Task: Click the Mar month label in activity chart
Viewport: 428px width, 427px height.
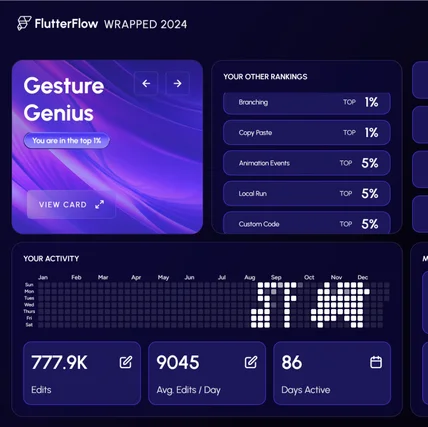Action: tap(103, 277)
